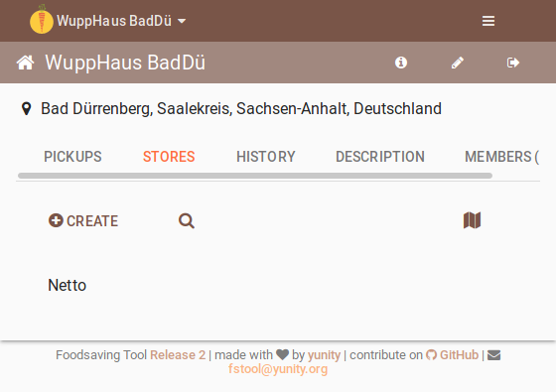This screenshot has width=556, height=392.
Task: Open the hamburger menu icon
Action: [x=488, y=21]
